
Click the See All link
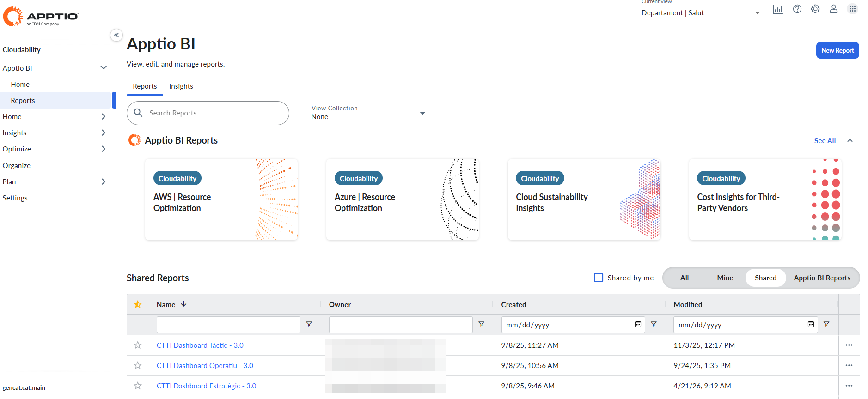coord(825,140)
